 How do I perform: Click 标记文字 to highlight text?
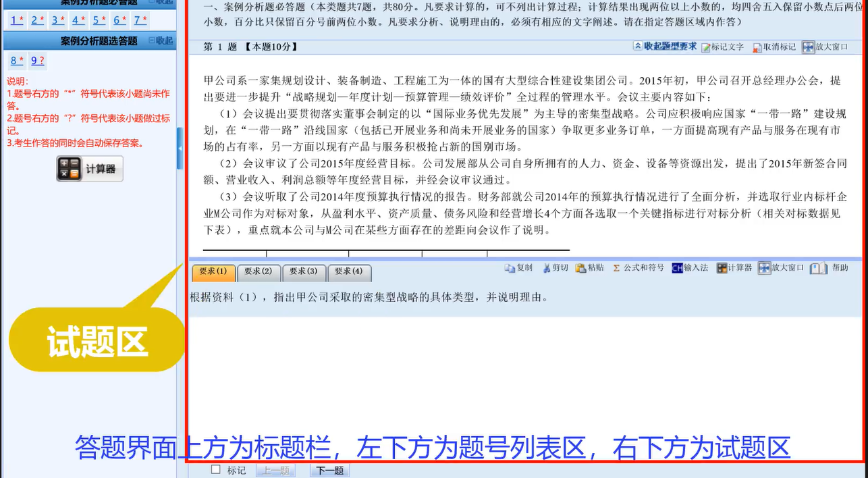click(x=723, y=47)
